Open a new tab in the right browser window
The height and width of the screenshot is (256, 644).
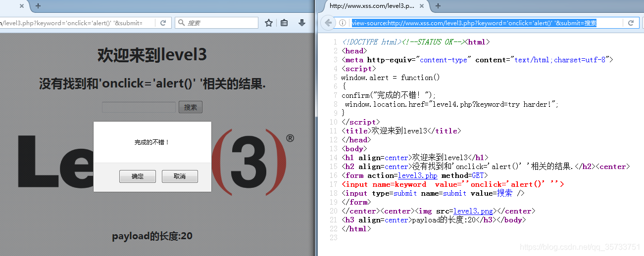point(438,6)
